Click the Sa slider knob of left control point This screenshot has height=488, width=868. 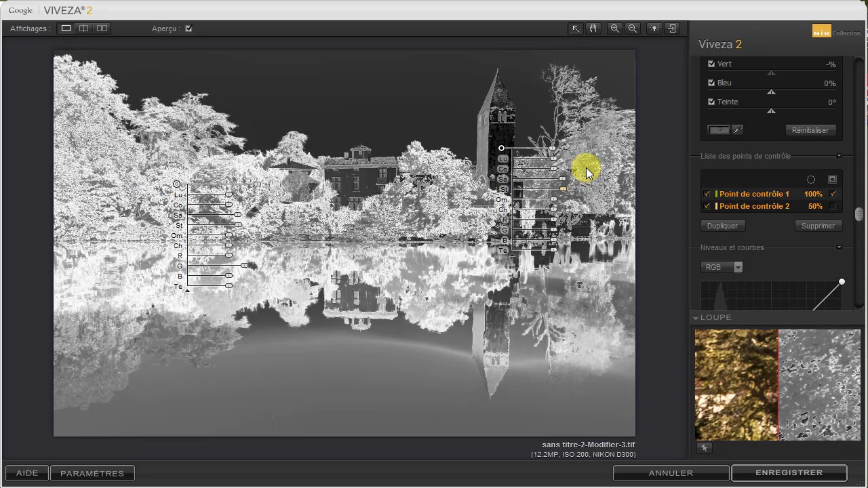(x=237, y=215)
